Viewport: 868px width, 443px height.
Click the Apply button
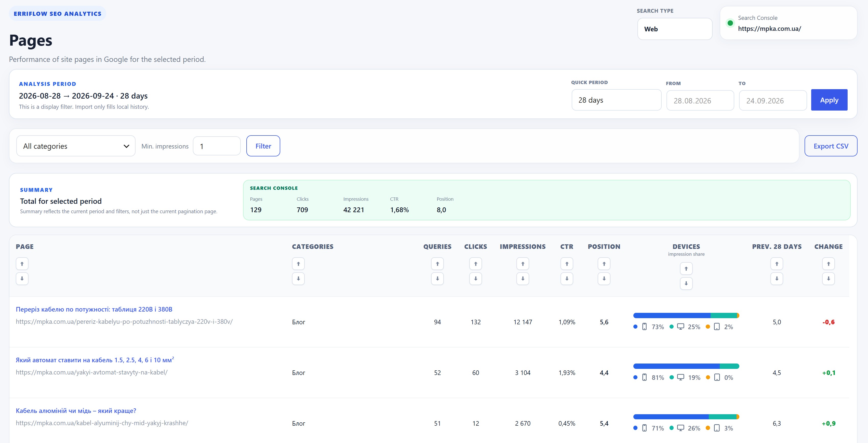(x=829, y=100)
